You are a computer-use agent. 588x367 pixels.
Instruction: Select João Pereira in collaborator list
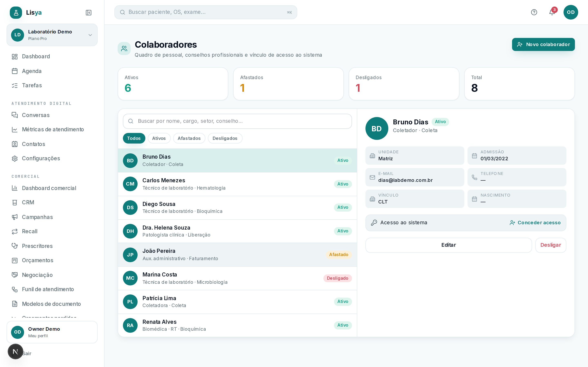click(237, 255)
